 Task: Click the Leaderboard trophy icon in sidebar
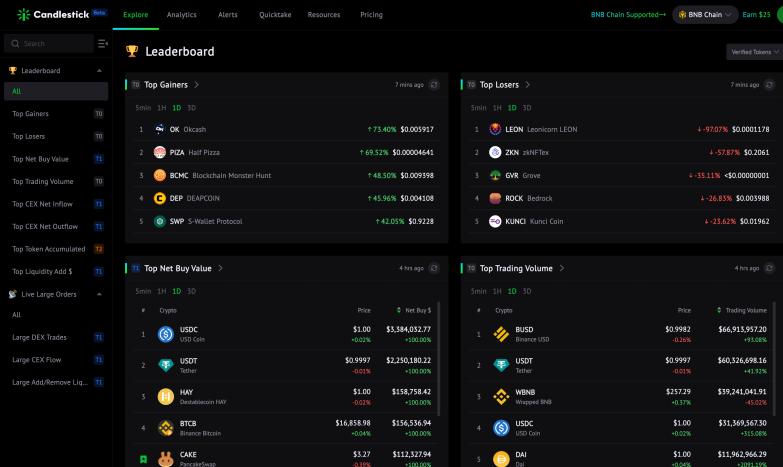click(x=12, y=71)
